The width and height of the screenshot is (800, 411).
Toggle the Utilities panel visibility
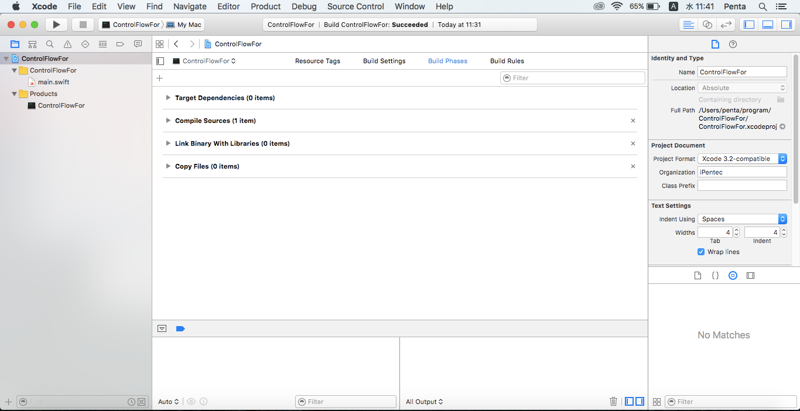pyautogui.click(x=786, y=24)
